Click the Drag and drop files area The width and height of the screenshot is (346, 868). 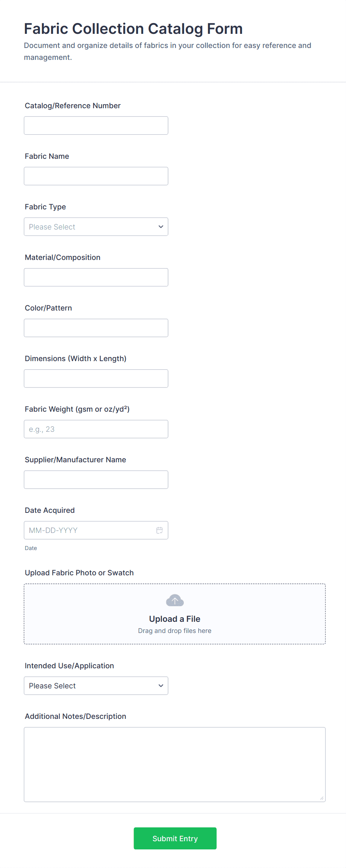click(x=174, y=631)
